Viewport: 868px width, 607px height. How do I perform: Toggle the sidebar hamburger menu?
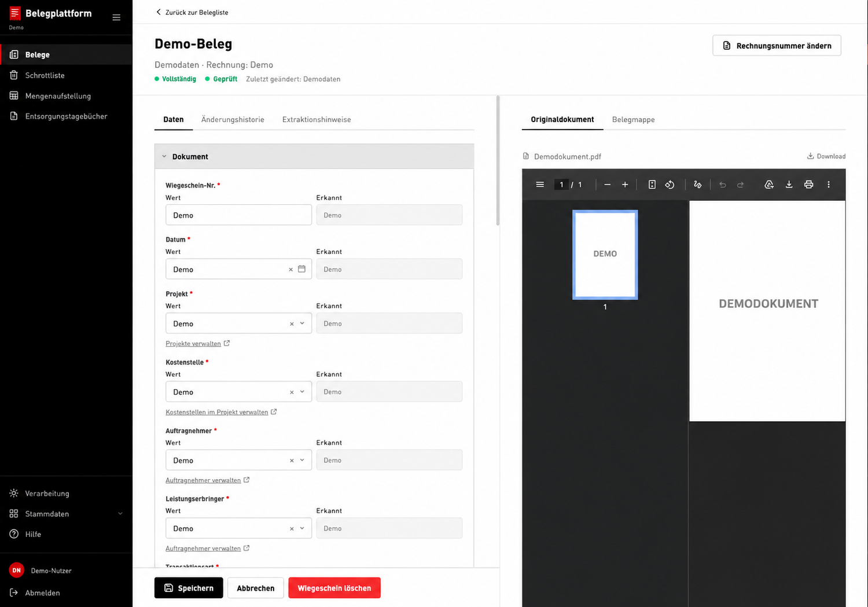116,17
